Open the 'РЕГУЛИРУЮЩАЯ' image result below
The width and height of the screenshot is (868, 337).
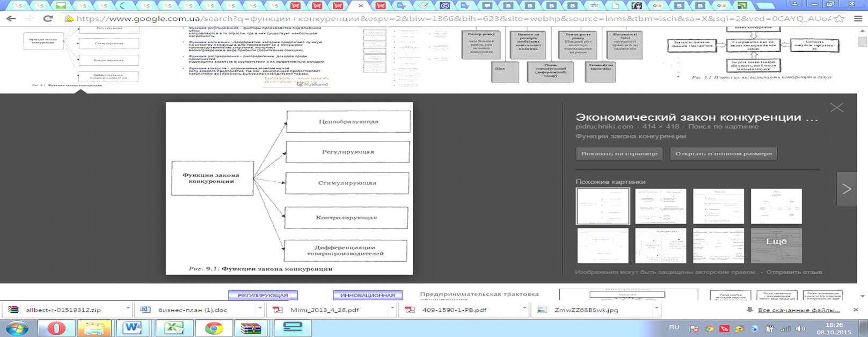(x=263, y=295)
